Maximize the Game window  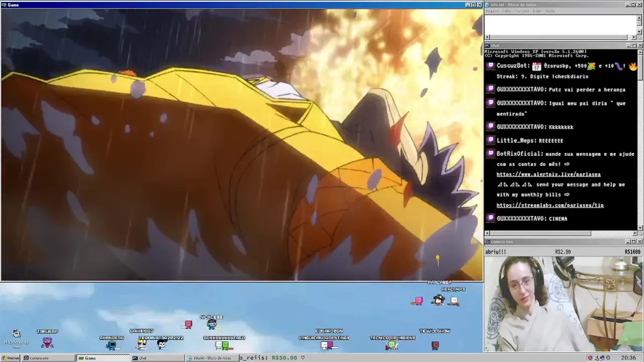point(473,5)
